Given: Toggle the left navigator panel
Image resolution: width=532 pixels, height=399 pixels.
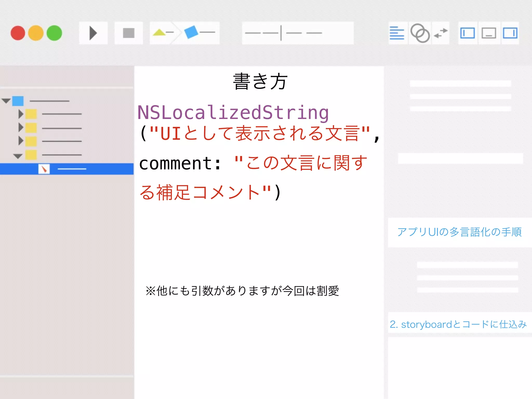Looking at the screenshot, I should (468, 33).
